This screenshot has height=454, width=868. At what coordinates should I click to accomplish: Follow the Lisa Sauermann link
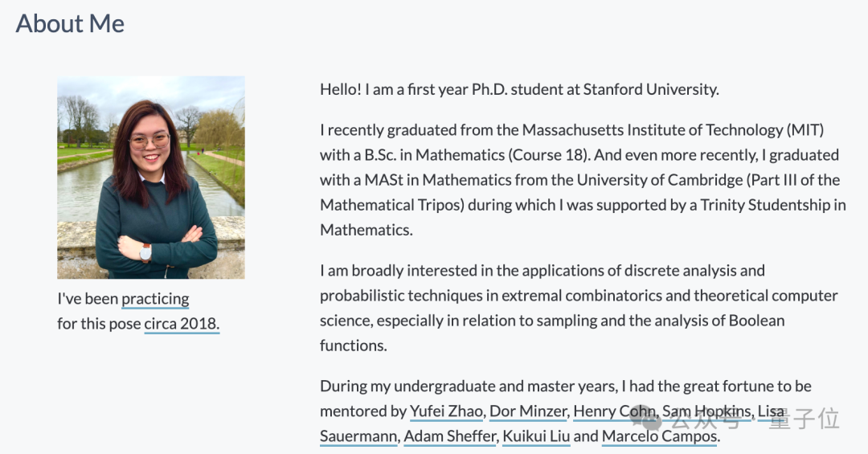pyautogui.click(x=358, y=436)
